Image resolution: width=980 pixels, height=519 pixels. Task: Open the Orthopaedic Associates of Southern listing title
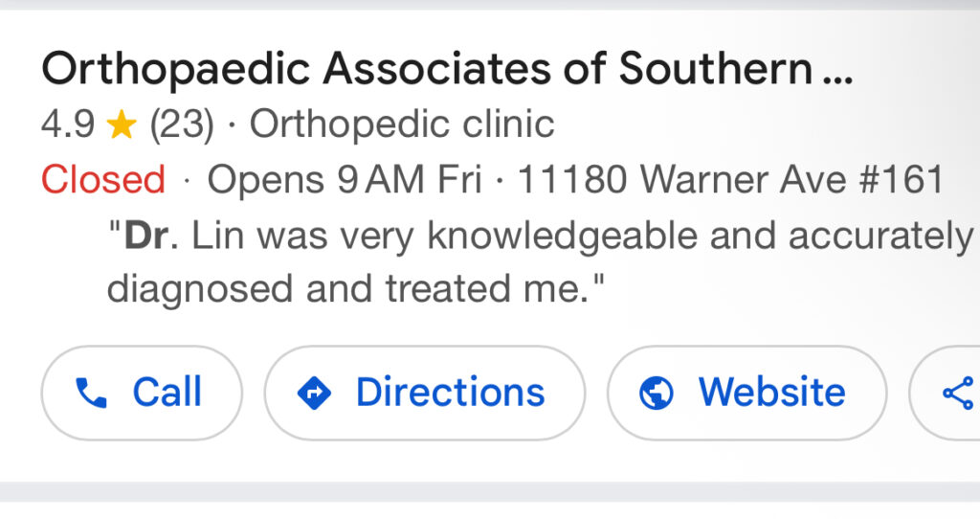[x=426, y=69]
